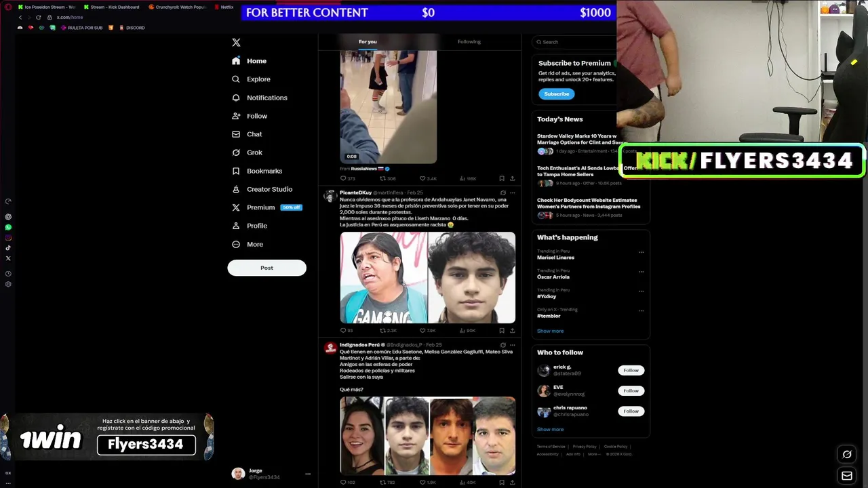
Task: Like the RussiaNews video post
Action: click(x=428, y=179)
